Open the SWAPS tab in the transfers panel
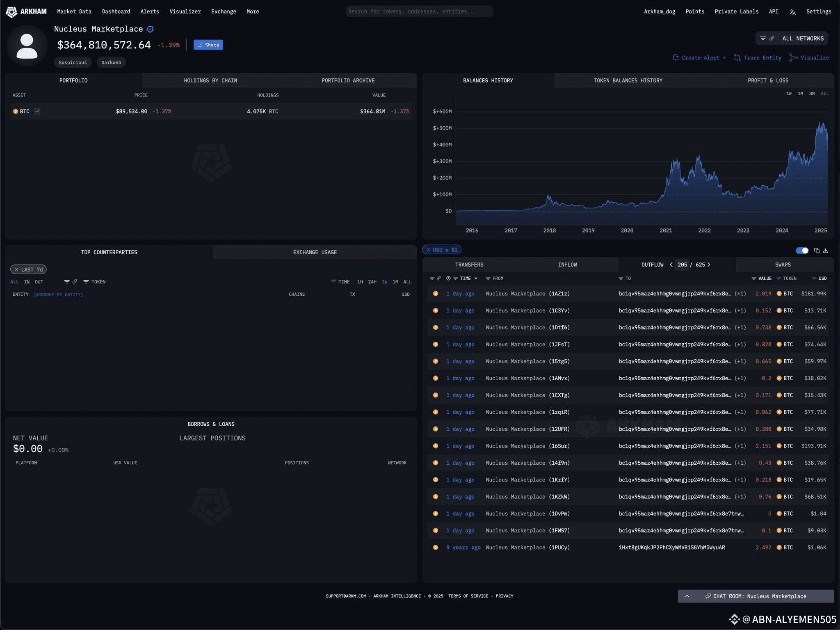Screen dimensions: 840x630 pos(782,265)
